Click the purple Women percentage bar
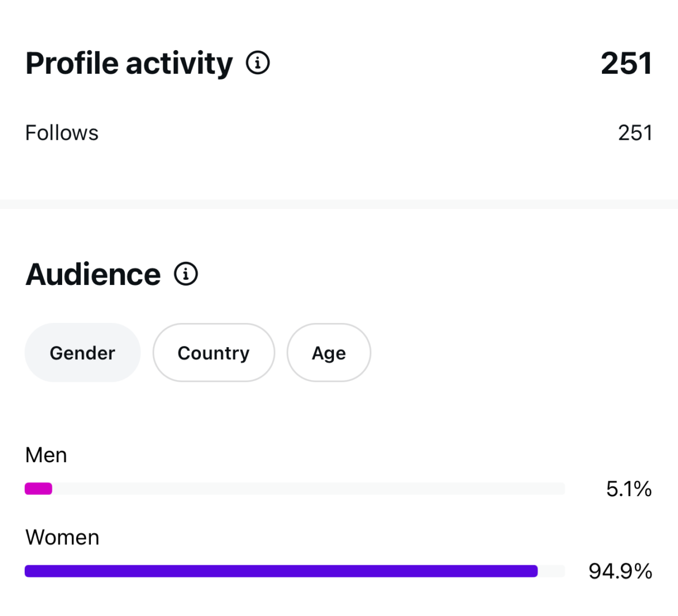 pyautogui.click(x=281, y=571)
